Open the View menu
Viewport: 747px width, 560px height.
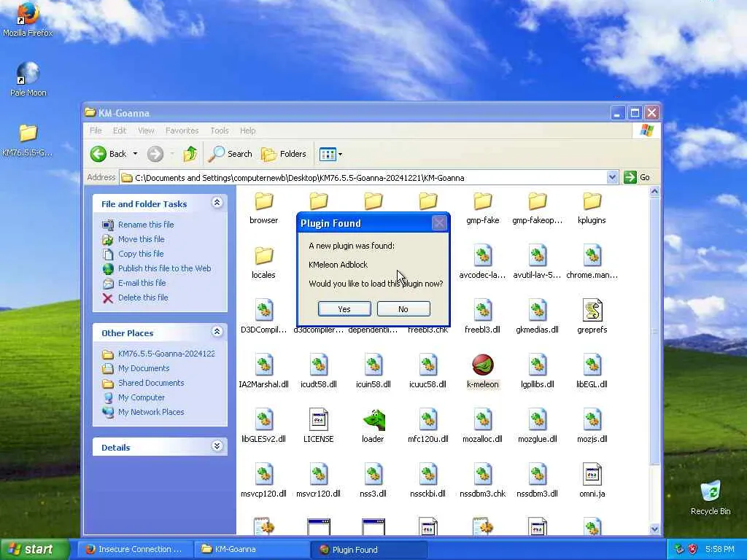point(146,131)
